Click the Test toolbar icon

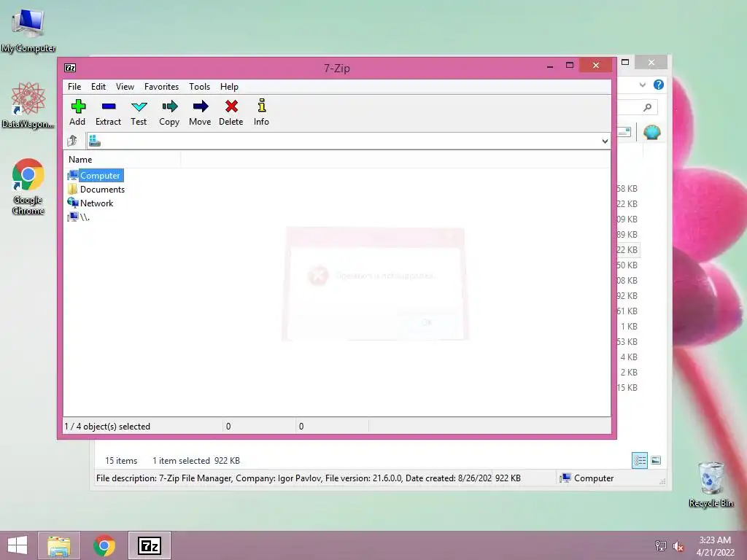(139, 112)
